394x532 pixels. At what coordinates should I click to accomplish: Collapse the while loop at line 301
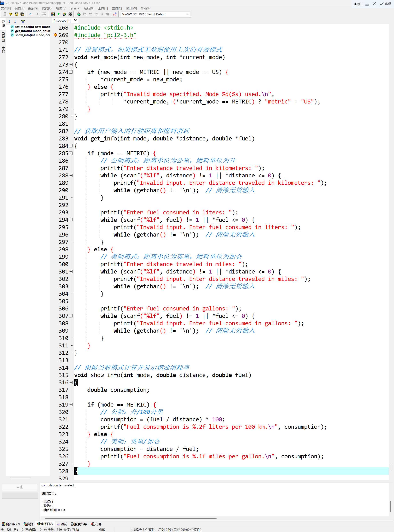point(71,272)
